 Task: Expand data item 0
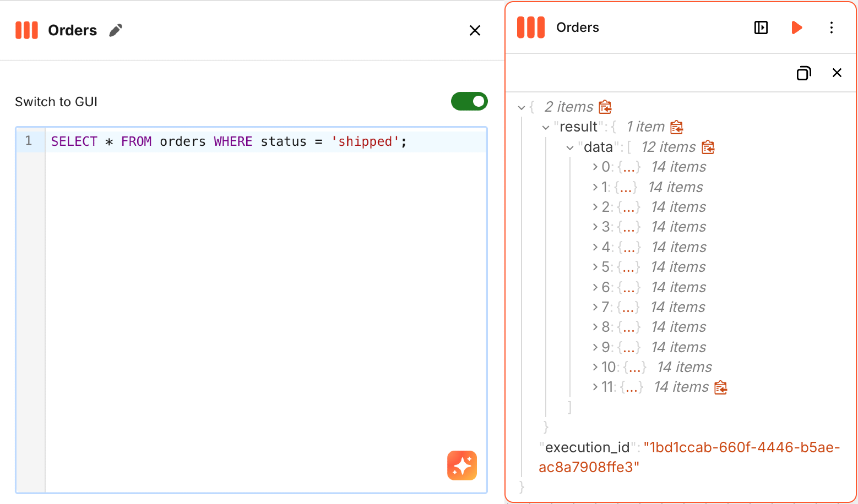(595, 167)
